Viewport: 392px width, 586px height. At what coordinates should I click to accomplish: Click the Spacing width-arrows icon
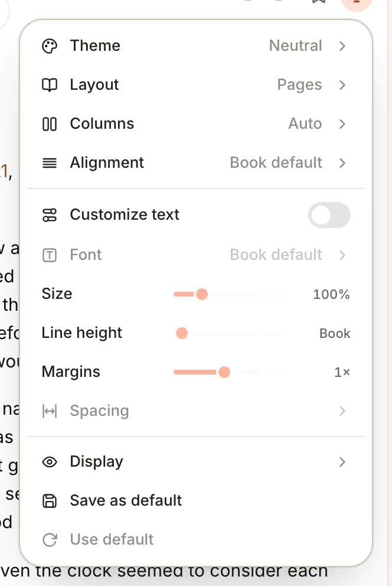pyautogui.click(x=50, y=411)
